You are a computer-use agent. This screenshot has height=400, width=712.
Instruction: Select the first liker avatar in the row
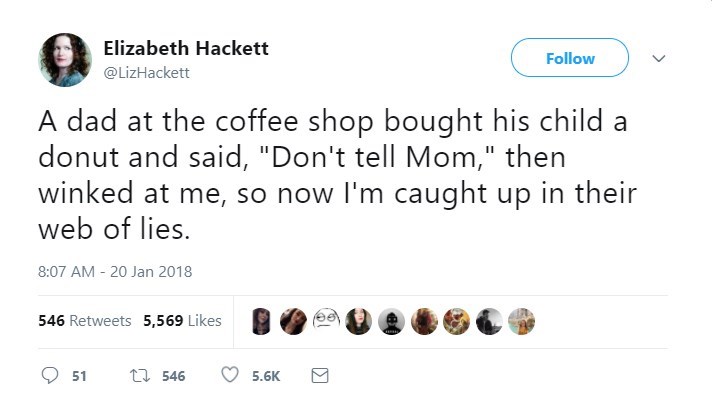262,321
